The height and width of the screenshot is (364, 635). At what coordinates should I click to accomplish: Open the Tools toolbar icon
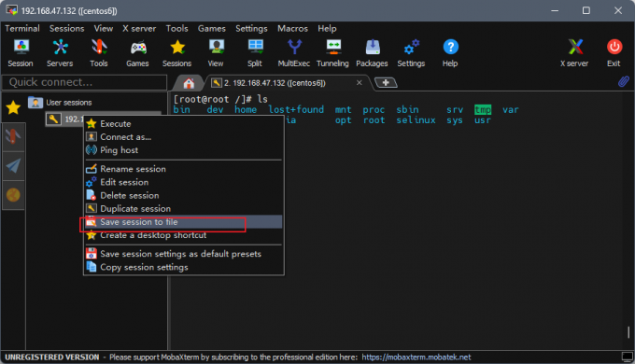click(99, 53)
